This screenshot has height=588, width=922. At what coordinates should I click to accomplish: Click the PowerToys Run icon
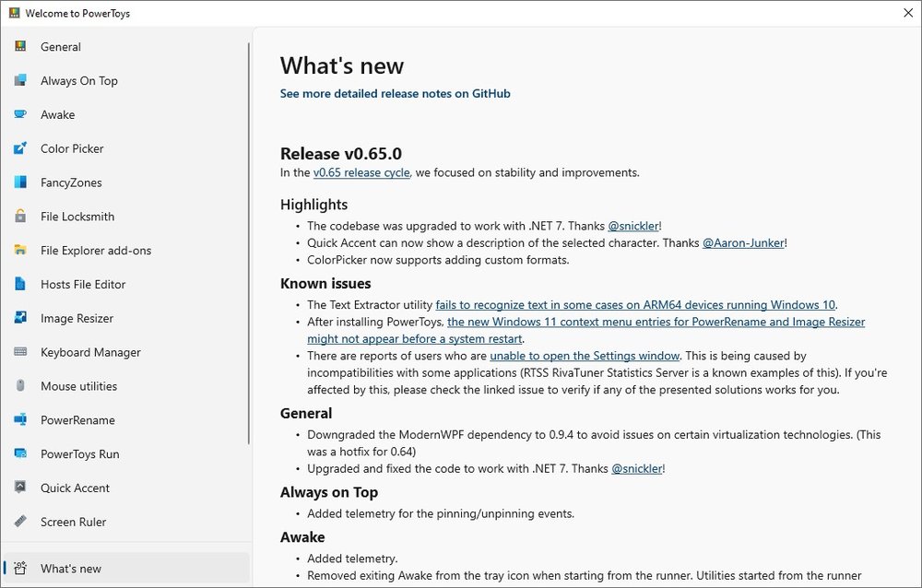(20, 453)
